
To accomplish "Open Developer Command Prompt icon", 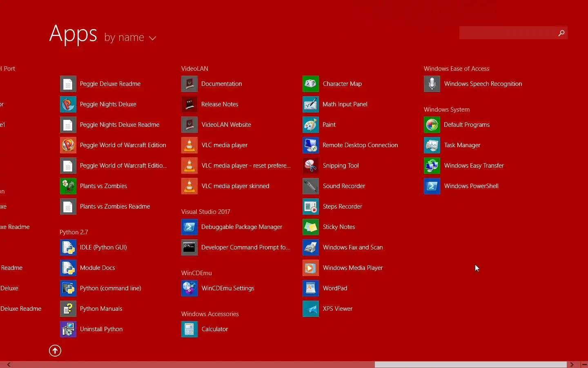I will tap(189, 247).
